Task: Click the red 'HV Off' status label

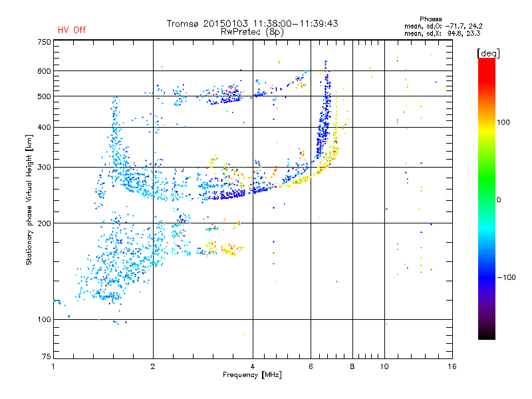Action: pos(72,30)
